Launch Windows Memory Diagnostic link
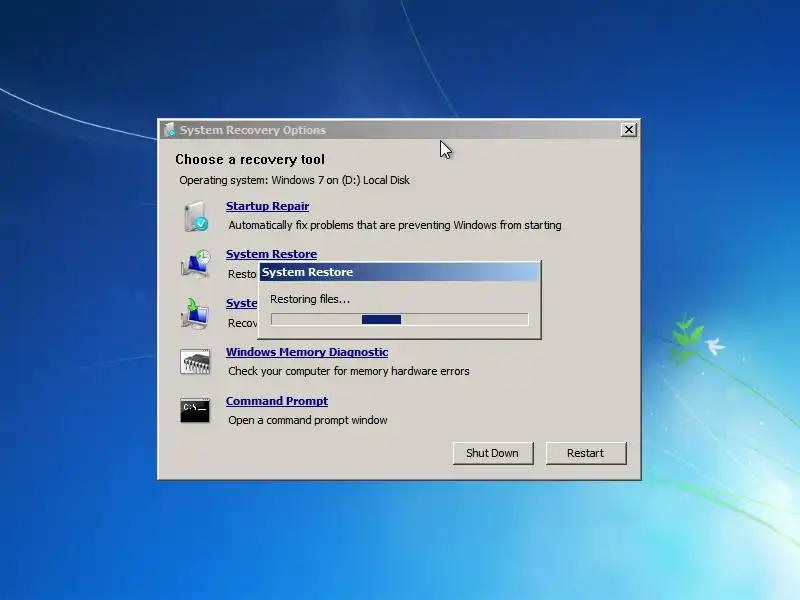The image size is (800, 600). pyautogui.click(x=307, y=352)
